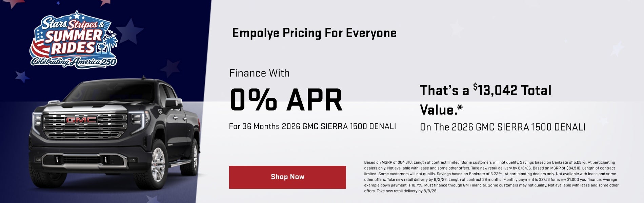Viewport: 644px width, 203px height.
Task: Click the Shop Now button
Action: point(287,177)
